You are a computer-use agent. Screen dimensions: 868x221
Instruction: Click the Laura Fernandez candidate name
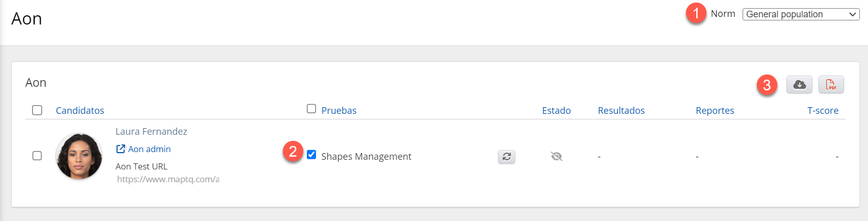[151, 132]
